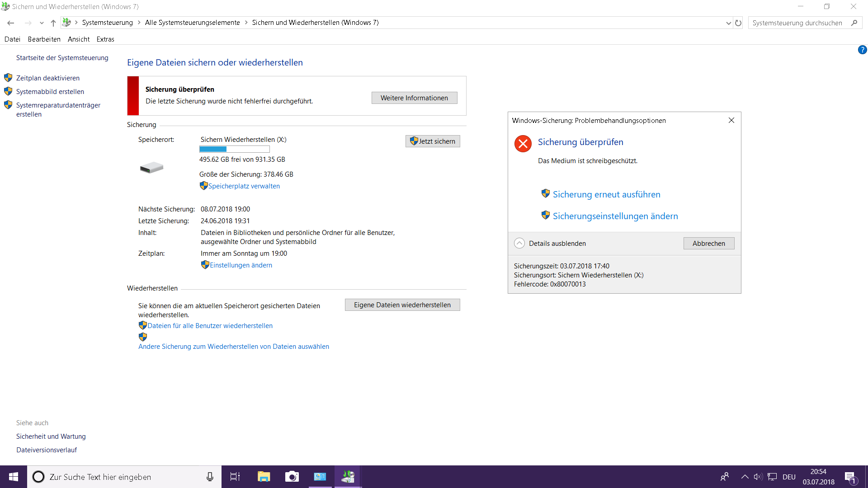Open the Ansicht menu
Viewport: 868px width, 488px height.
(79, 39)
